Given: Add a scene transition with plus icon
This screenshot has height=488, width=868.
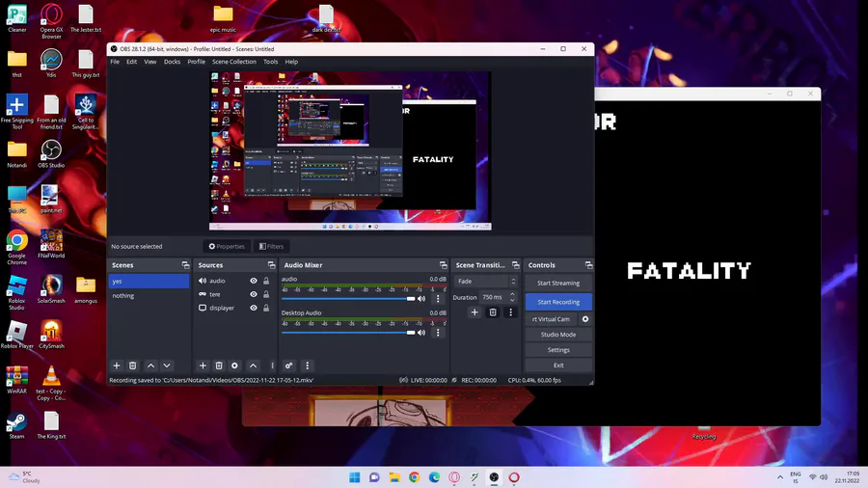Looking at the screenshot, I should [x=475, y=312].
